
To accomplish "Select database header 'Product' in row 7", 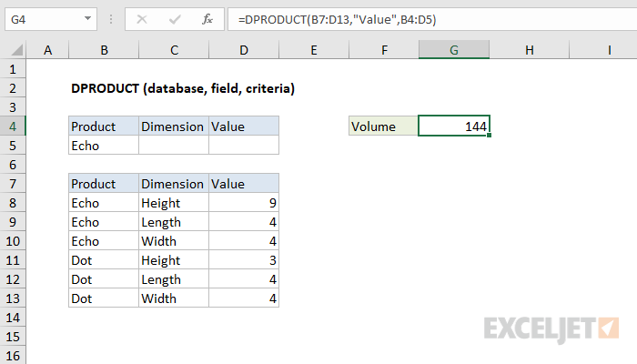I will point(104,184).
